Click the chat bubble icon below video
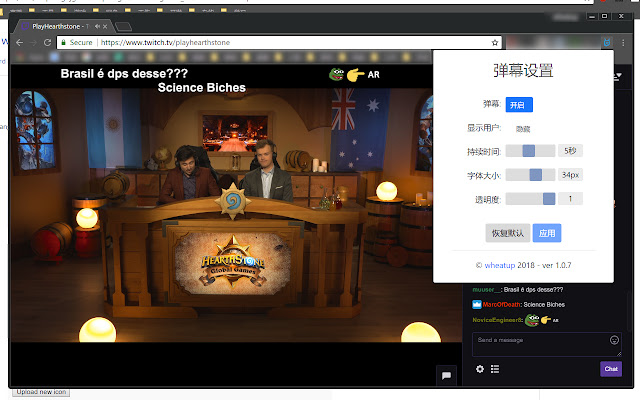This screenshot has height=400, width=640. click(446, 375)
